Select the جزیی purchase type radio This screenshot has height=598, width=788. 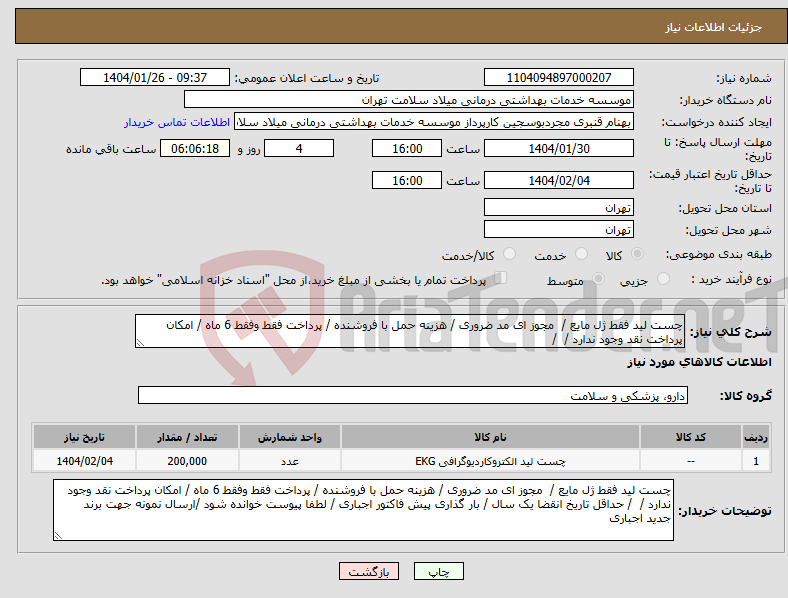[x=663, y=278]
